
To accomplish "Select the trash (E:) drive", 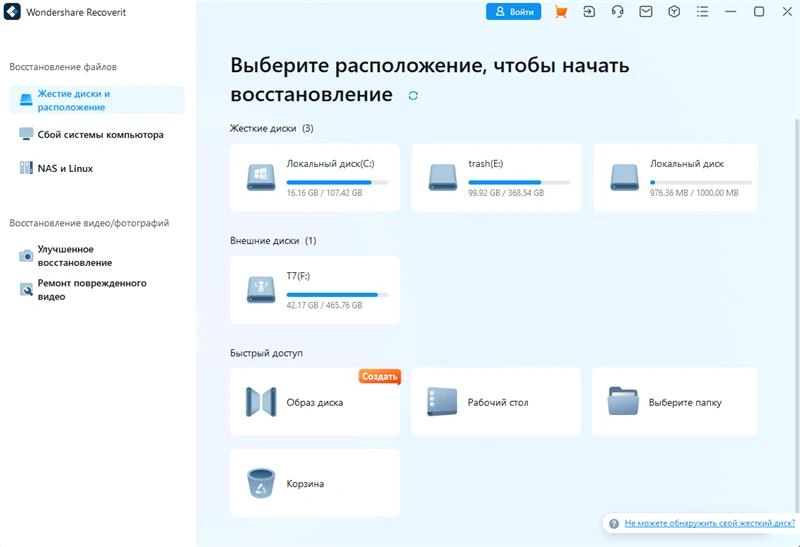I will pyautogui.click(x=496, y=177).
